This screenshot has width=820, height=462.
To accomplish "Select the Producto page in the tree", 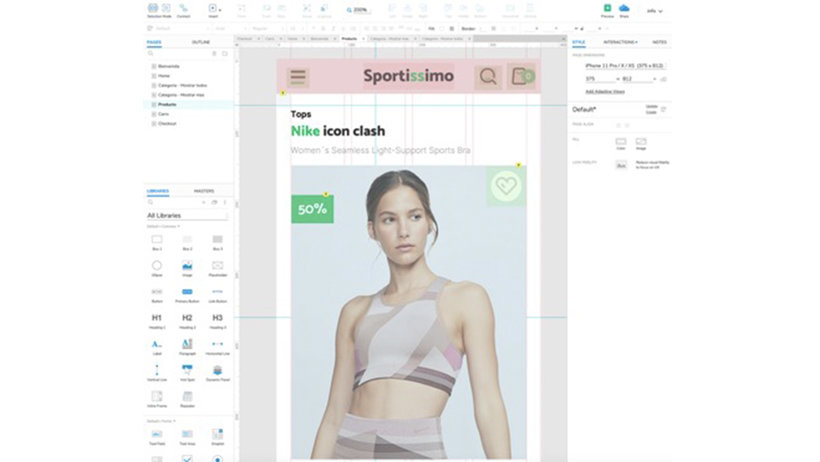I will (x=167, y=105).
